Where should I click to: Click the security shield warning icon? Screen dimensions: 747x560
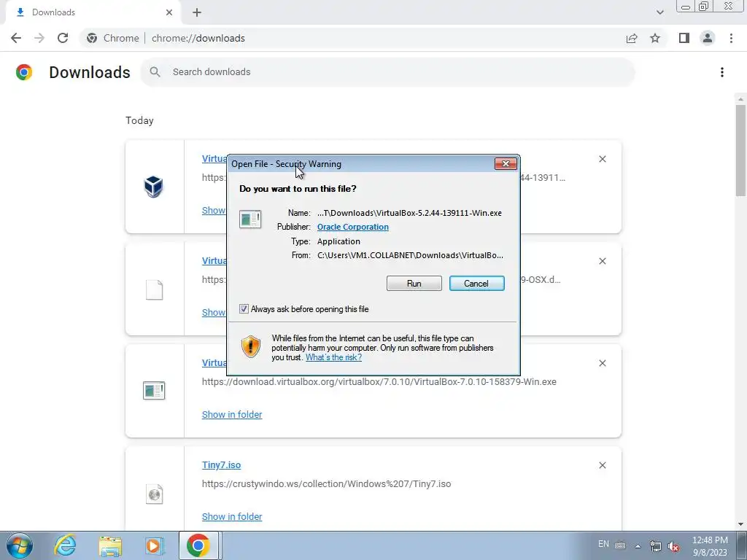pyautogui.click(x=251, y=346)
